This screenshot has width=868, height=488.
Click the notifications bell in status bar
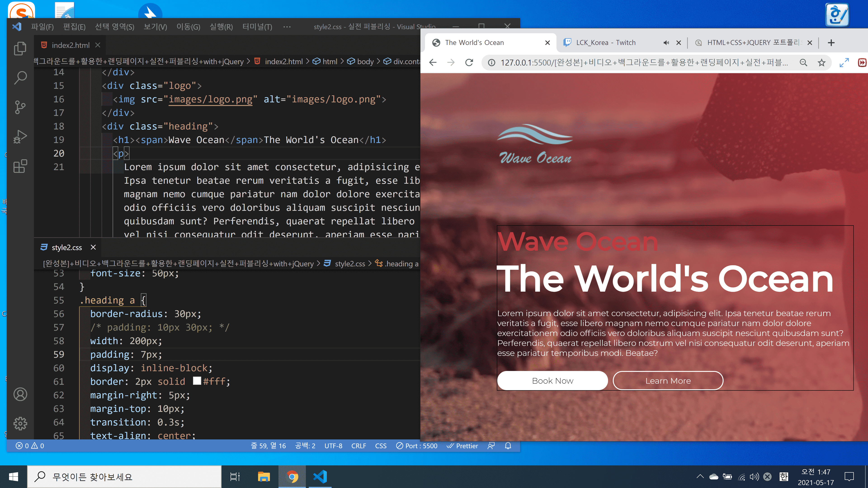(x=508, y=446)
